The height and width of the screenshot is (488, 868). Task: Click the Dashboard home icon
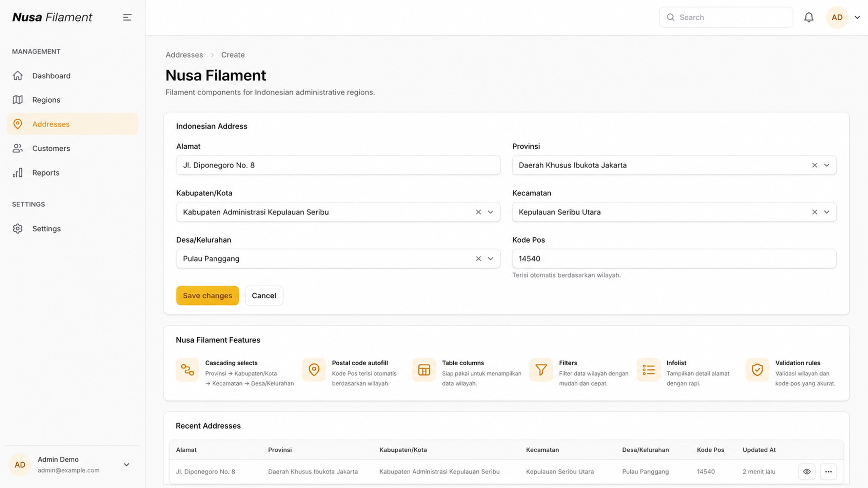18,76
